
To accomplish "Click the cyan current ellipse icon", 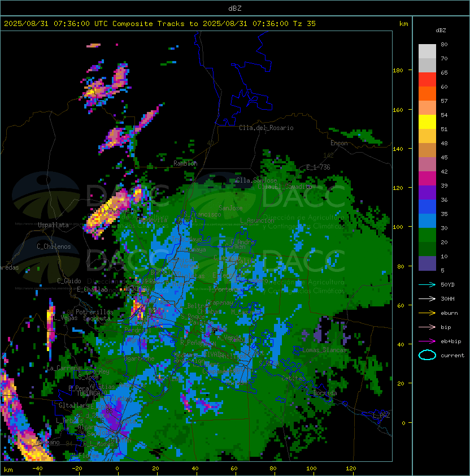I will click(427, 355).
